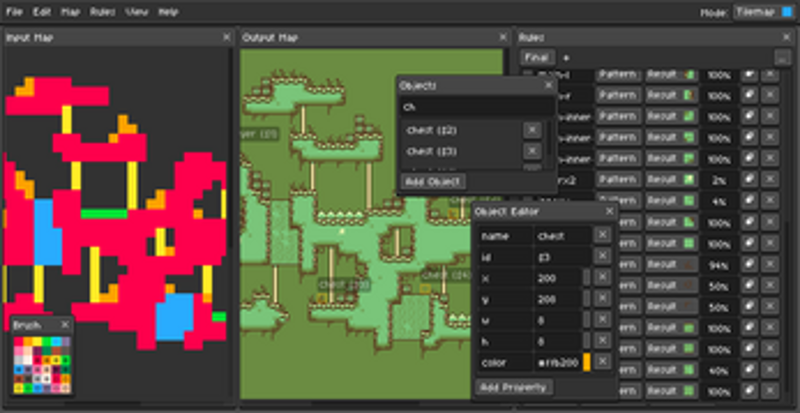Click the drag handle beside the h value
This screenshot has width=800, height=413.
[x=587, y=341]
